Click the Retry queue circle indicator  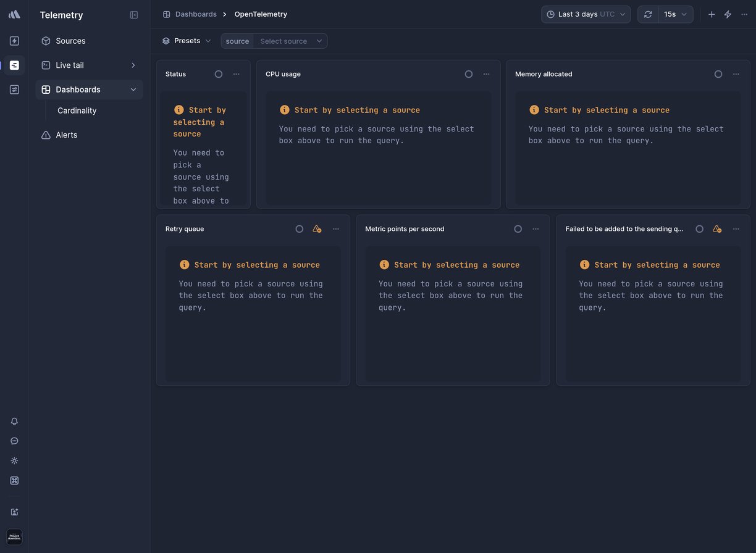coord(300,229)
